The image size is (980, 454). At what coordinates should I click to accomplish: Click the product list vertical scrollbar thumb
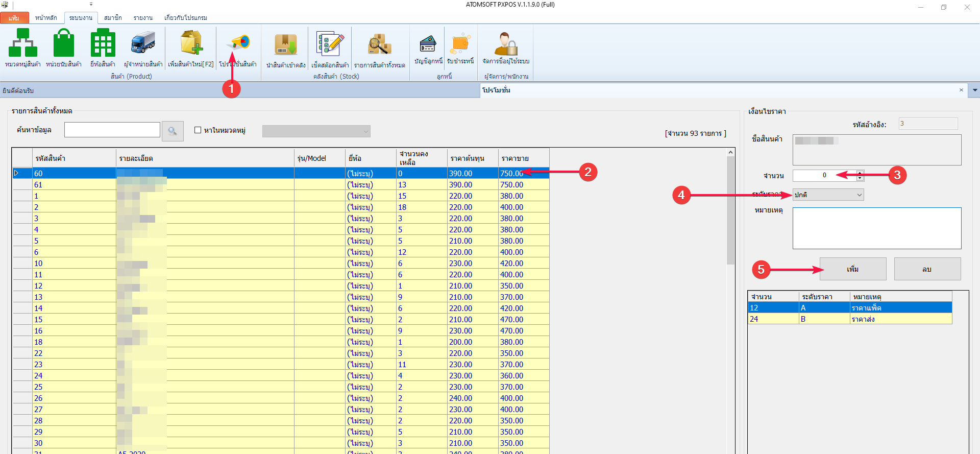tap(731, 210)
